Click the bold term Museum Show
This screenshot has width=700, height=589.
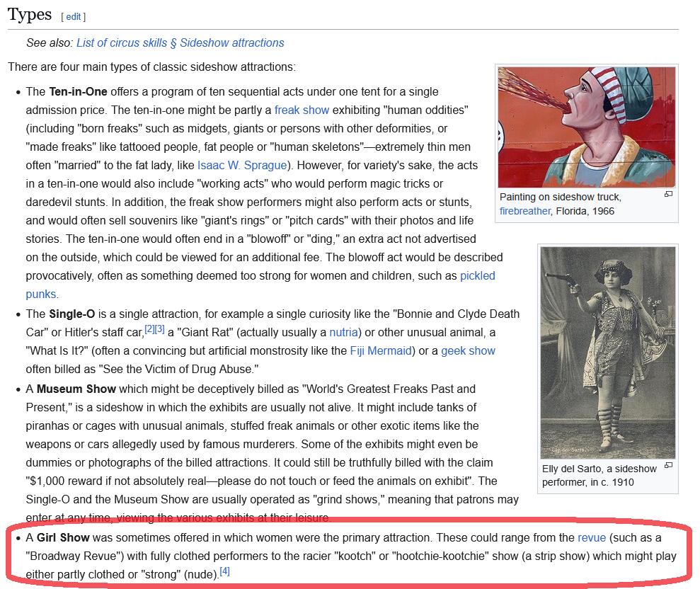click(76, 389)
